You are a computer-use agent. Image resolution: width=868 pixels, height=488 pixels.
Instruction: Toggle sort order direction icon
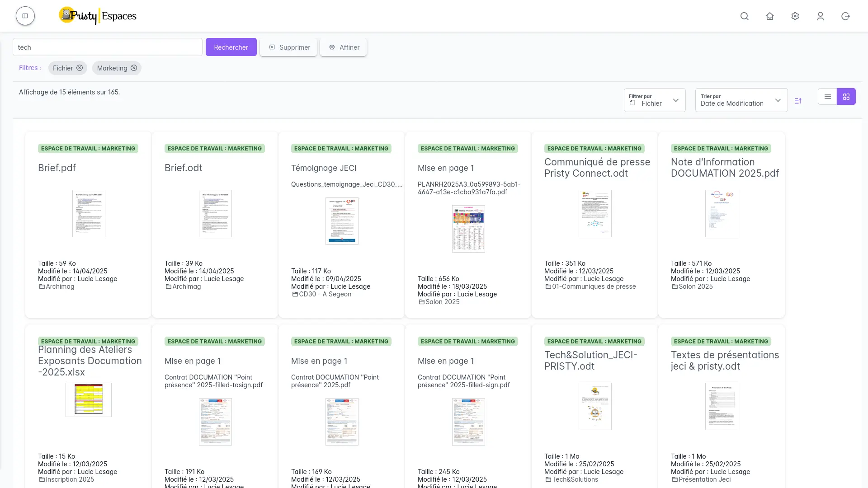[x=798, y=101]
